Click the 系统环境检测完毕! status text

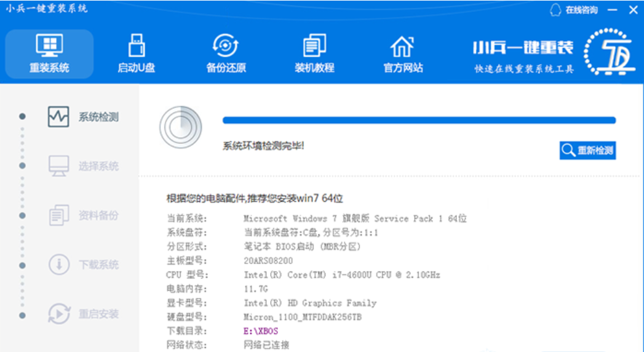tap(263, 146)
